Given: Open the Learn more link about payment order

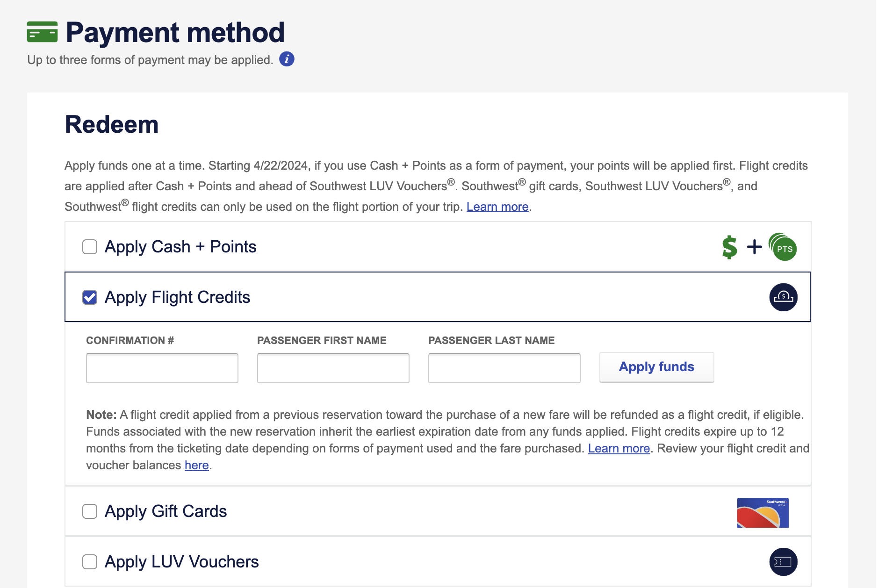Looking at the screenshot, I should 497,206.
